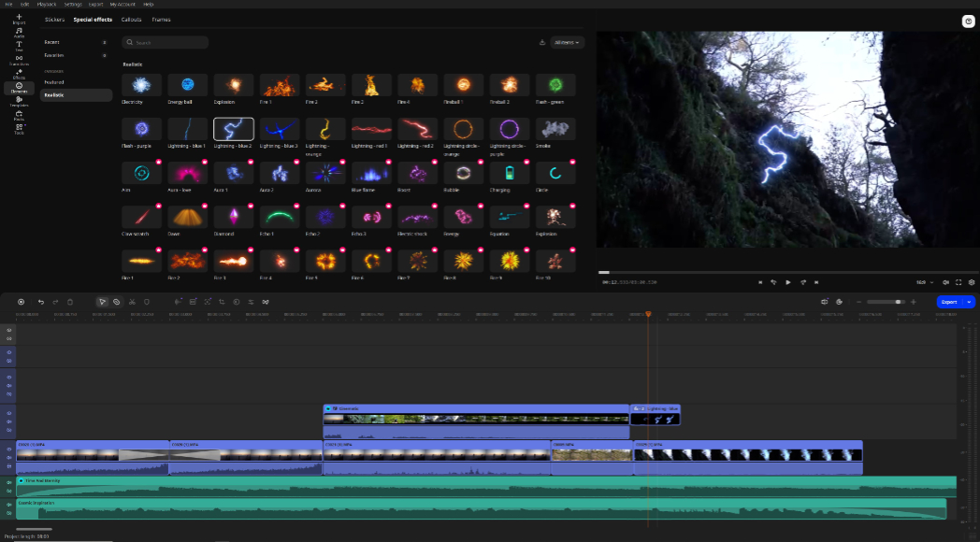The height and width of the screenshot is (542, 980).
Task: Delete the selected clip with trash icon
Action: [70, 302]
